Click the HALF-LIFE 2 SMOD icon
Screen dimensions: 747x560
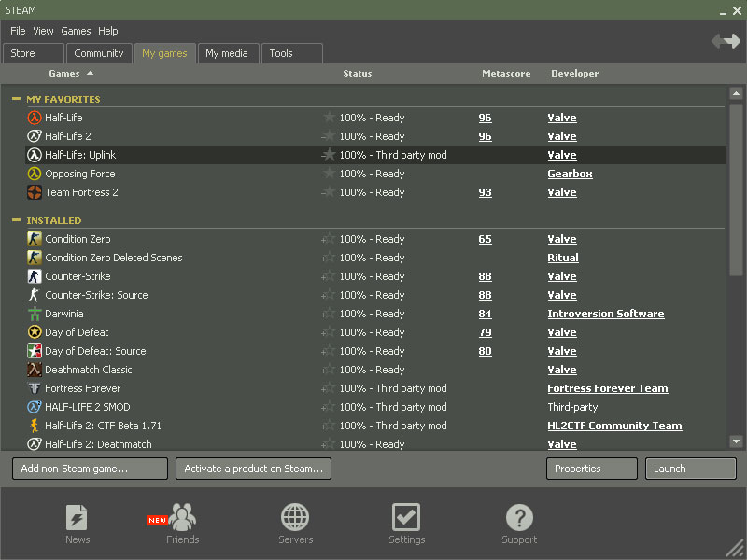pyautogui.click(x=35, y=407)
